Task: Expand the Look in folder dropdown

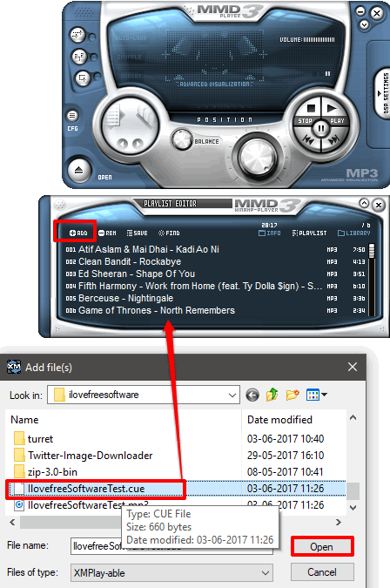Action: point(232,395)
